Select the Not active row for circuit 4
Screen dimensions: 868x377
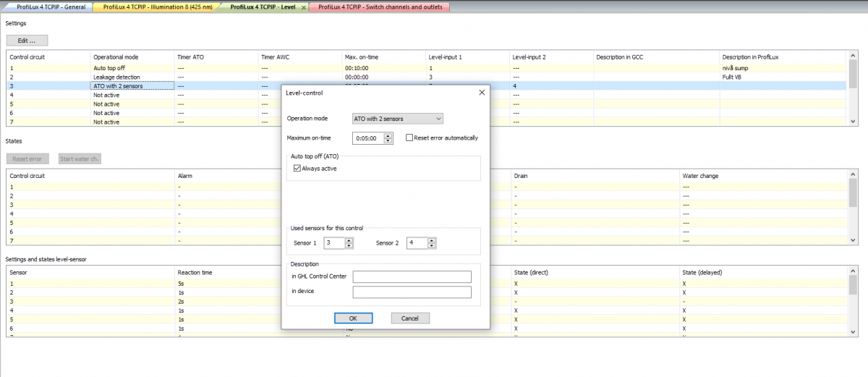click(x=427, y=95)
